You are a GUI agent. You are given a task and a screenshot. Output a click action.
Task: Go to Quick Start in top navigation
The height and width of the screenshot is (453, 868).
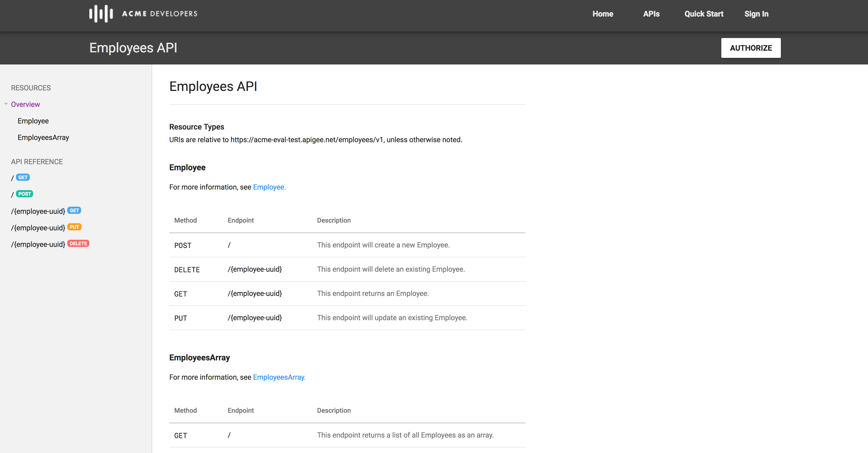(x=704, y=14)
